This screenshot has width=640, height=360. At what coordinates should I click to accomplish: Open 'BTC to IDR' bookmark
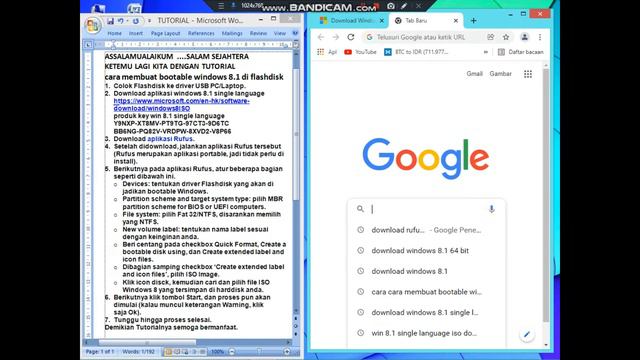click(416, 52)
